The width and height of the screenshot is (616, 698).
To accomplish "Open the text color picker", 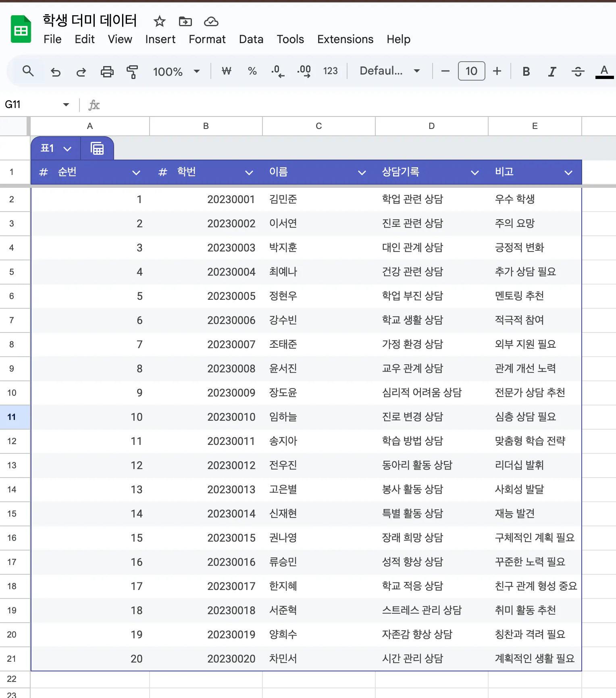I will pyautogui.click(x=604, y=72).
